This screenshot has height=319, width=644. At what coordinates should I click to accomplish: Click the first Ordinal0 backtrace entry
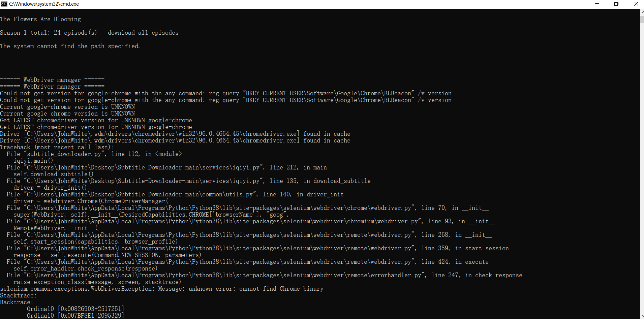[75, 309]
